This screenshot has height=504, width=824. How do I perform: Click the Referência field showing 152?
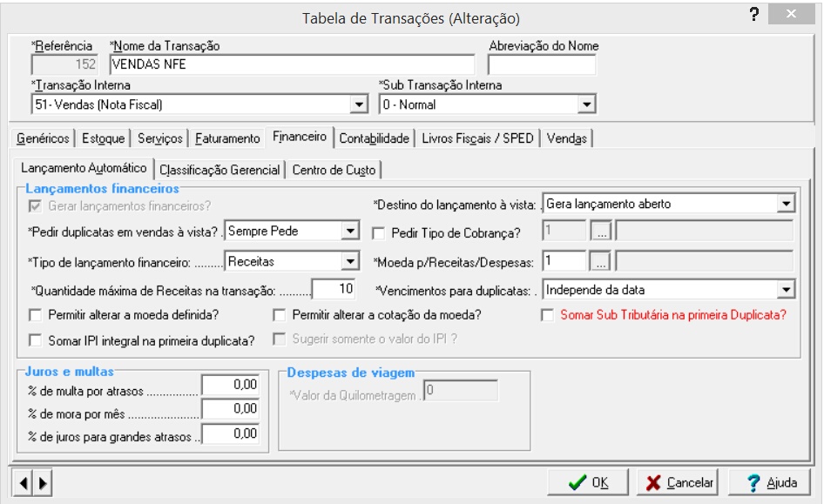click(64, 64)
